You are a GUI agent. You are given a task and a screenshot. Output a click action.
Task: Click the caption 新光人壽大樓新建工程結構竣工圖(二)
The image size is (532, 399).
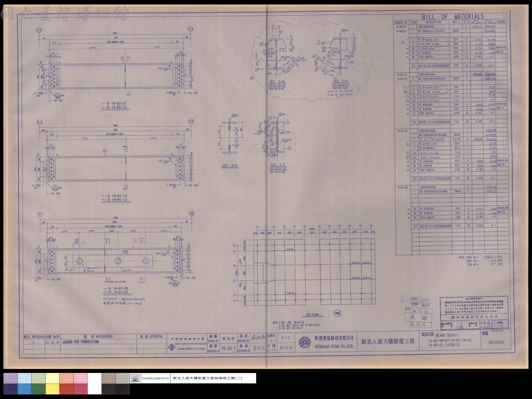coord(208,378)
